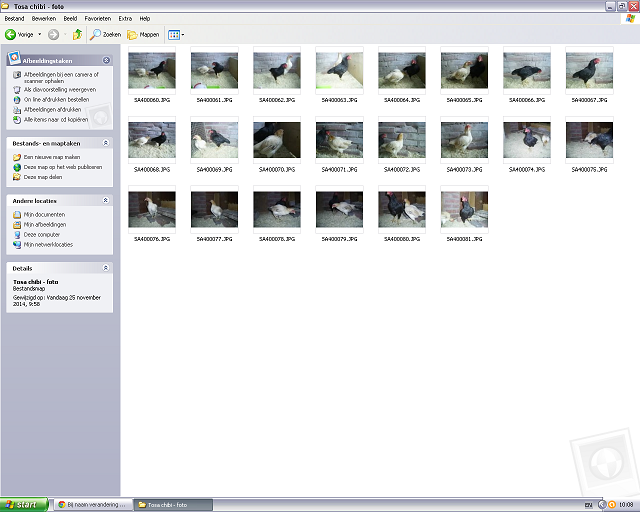This screenshot has height=512, width=640.
Task: Click the orange tray icon beside the clock
Action: coord(611,505)
